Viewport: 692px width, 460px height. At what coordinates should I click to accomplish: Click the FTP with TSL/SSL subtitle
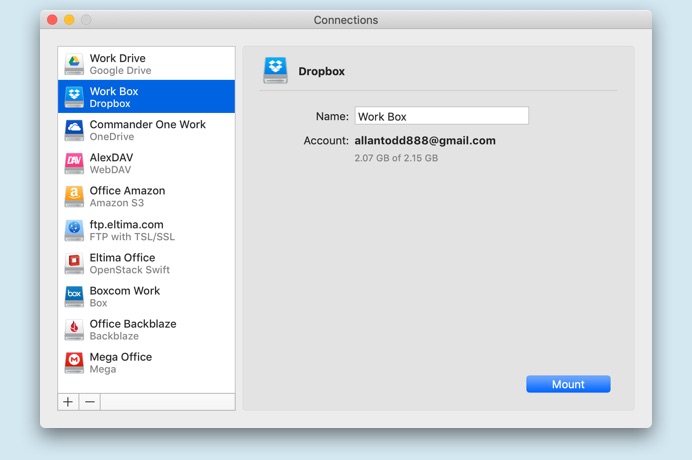132,237
